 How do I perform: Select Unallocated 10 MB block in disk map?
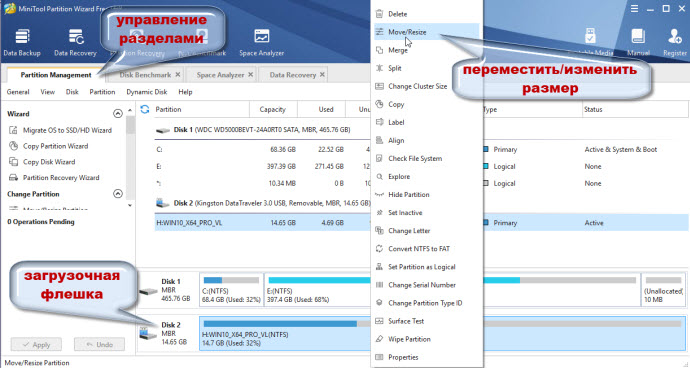663,290
